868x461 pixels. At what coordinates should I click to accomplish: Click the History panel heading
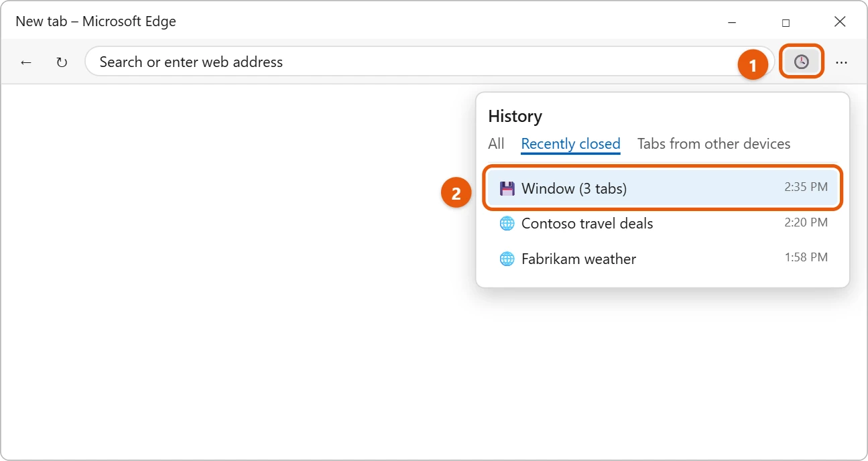515,116
